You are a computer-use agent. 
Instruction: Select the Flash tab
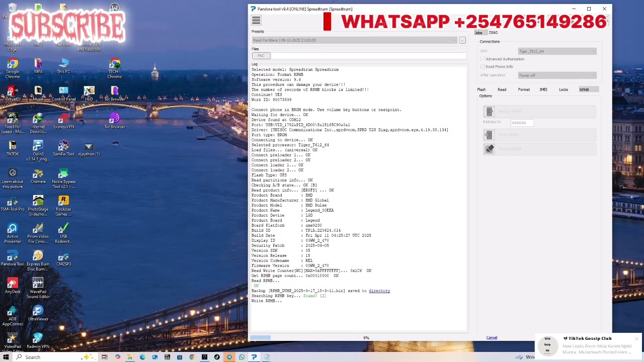[x=481, y=89]
